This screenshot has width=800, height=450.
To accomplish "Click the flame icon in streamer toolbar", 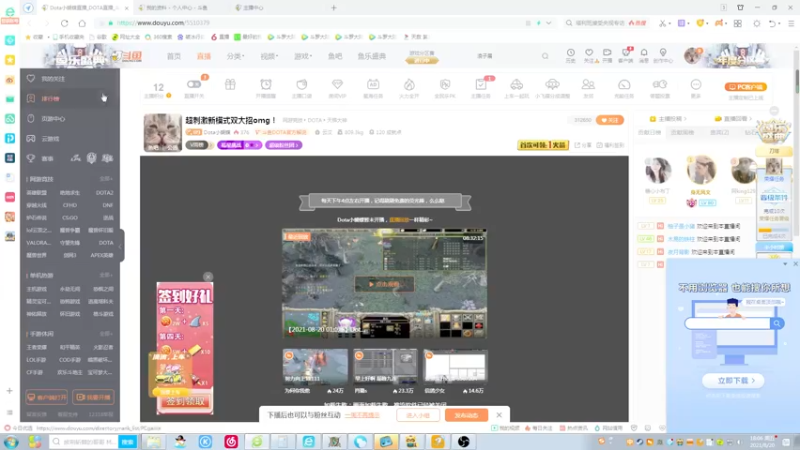I will 409,84.
